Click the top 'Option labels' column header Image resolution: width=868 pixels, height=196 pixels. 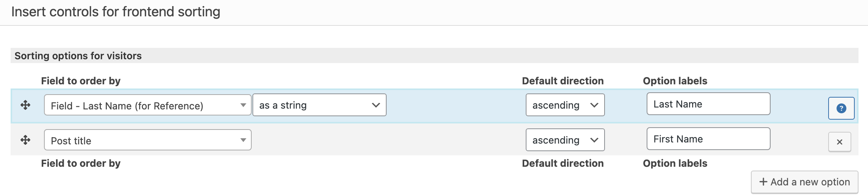[675, 81]
